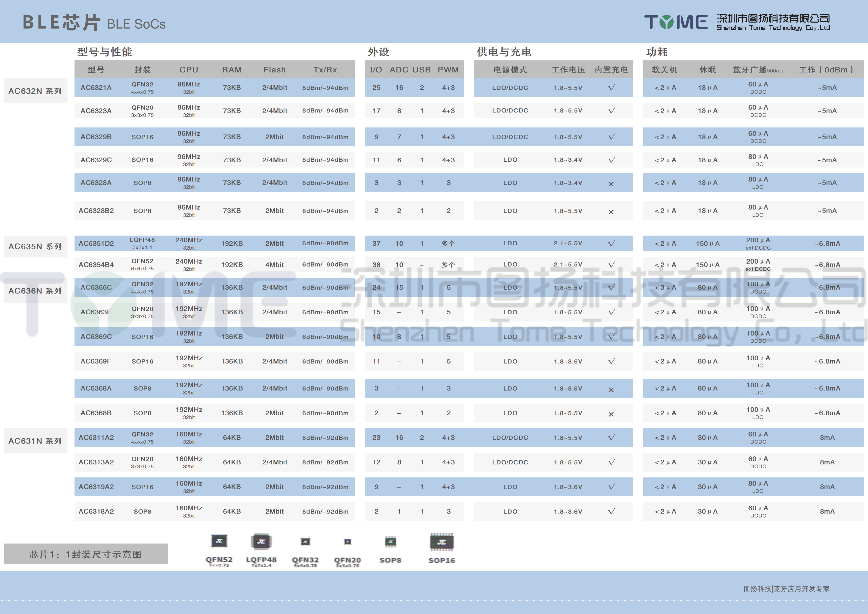The image size is (868, 614).
Task: Click the 软关机 column header
Action: coord(665,70)
